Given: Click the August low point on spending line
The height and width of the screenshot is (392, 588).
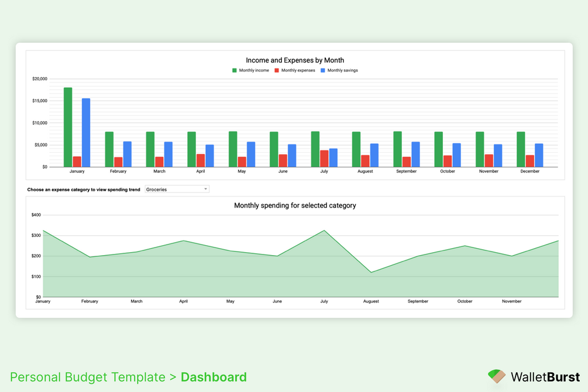Looking at the screenshot, I should point(371,272).
